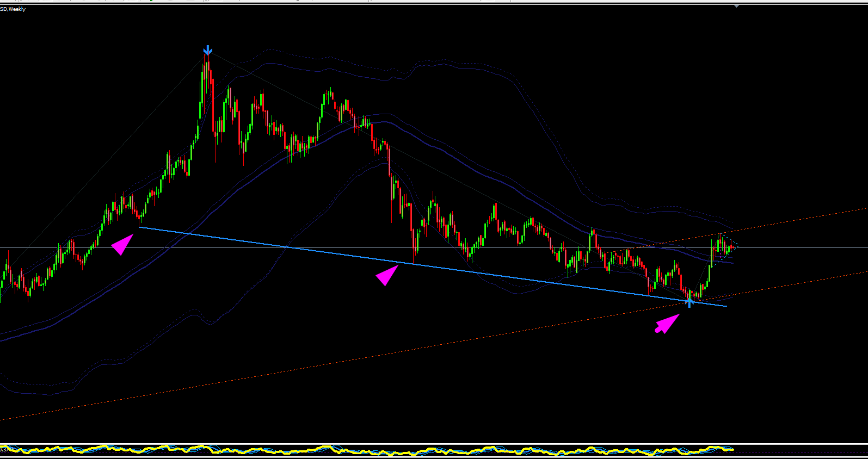Image resolution: width=868 pixels, height=459 pixels.
Task: Click the yellow oscillator line in the indicator subwindow
Action: point(367,450)
